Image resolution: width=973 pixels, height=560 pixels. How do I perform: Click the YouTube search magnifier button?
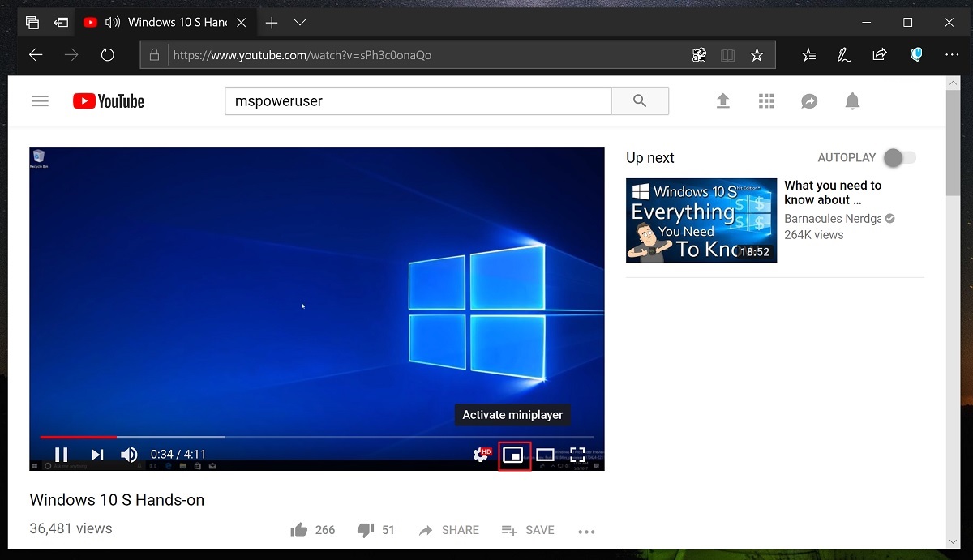pos(640,101)
